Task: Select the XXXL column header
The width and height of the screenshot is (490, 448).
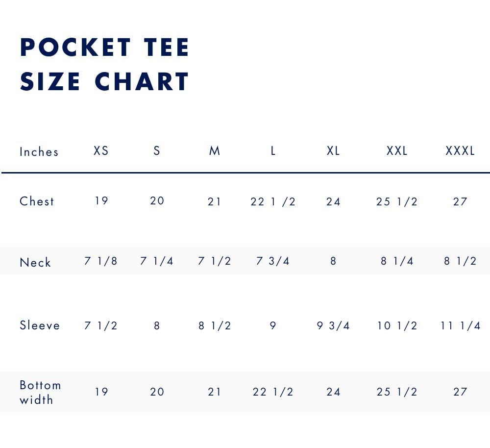Action: (x=460, y=151)
